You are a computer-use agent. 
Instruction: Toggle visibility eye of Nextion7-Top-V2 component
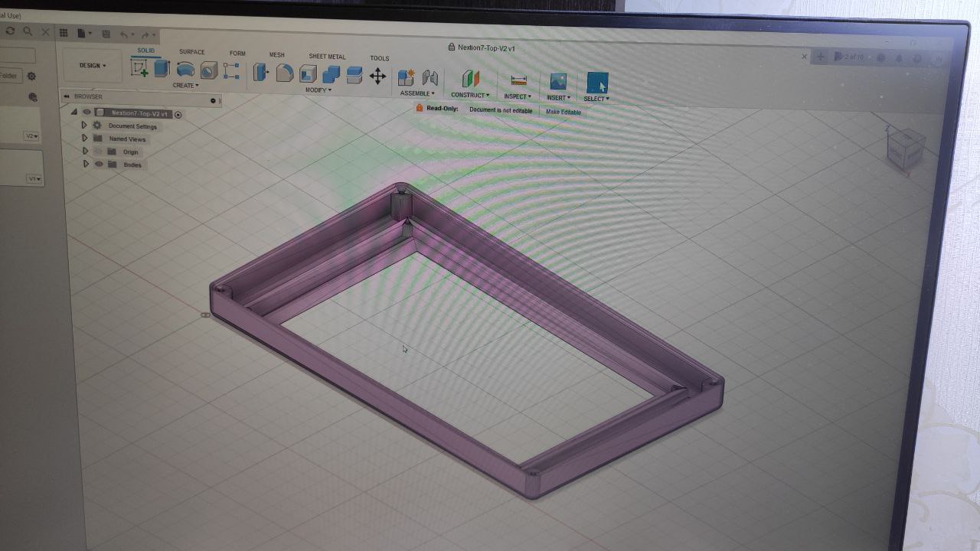[87, 112]
